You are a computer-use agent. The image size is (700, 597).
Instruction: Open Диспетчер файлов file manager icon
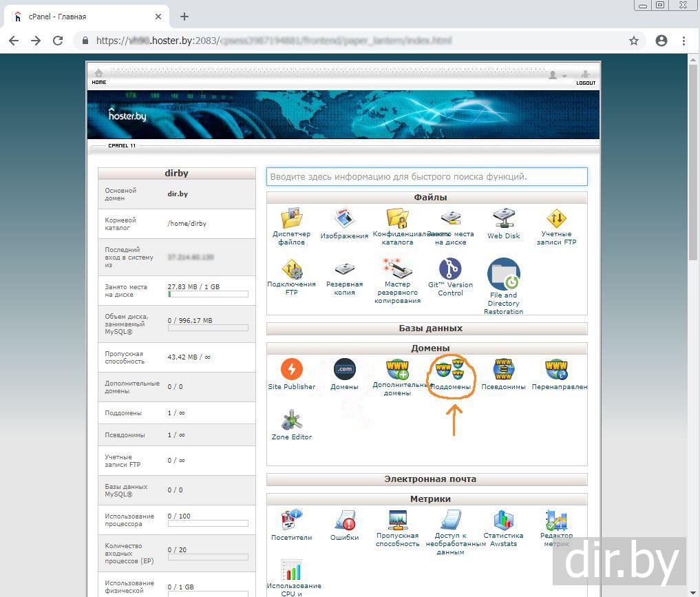pos(292,218)
